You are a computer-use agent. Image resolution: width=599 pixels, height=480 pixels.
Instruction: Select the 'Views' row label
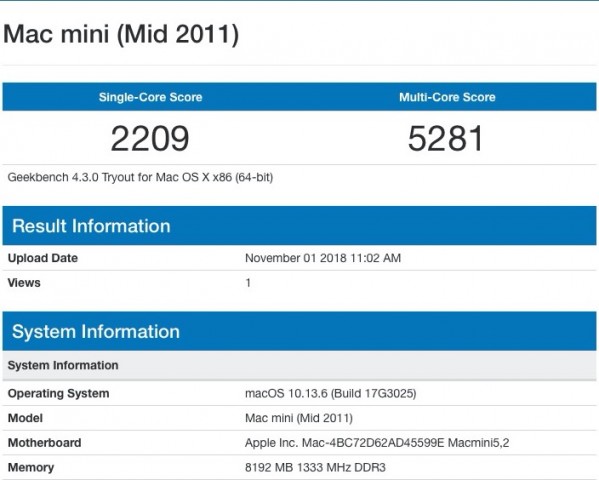[x=24, y=283]
